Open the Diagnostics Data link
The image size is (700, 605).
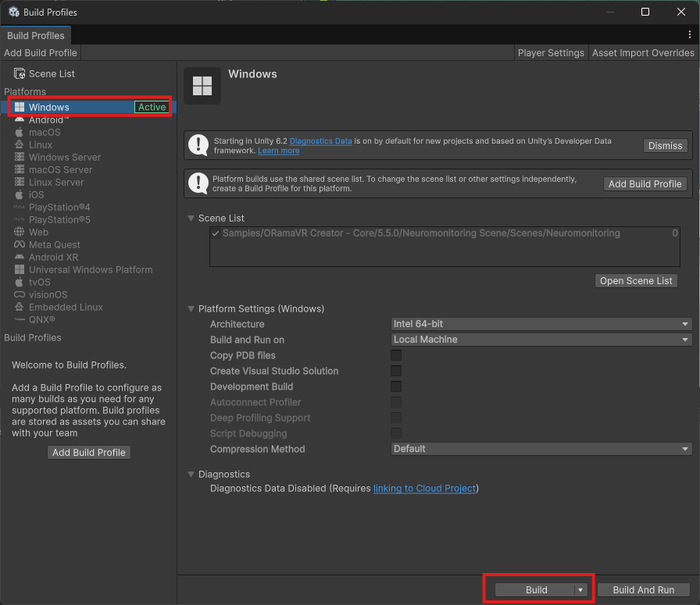(x=320, y=141)
